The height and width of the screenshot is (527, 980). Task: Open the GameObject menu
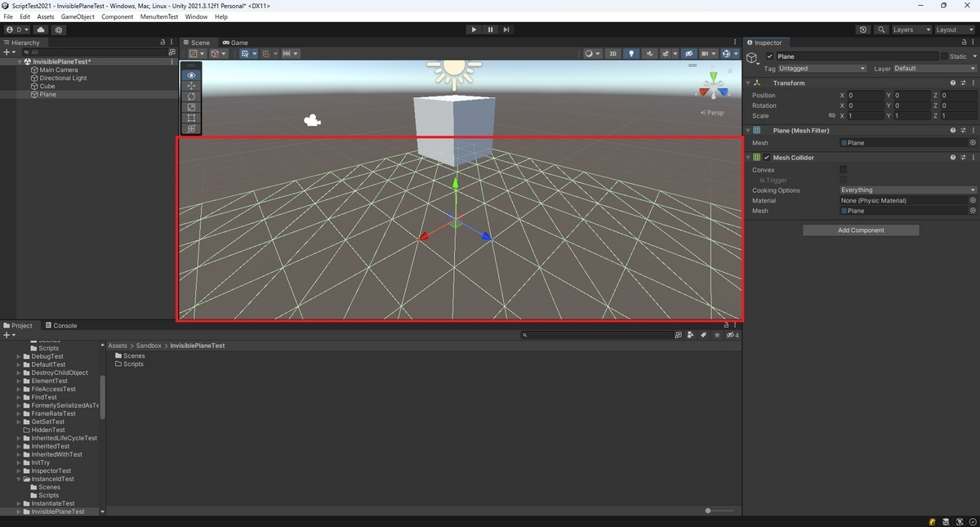[78, 16]
